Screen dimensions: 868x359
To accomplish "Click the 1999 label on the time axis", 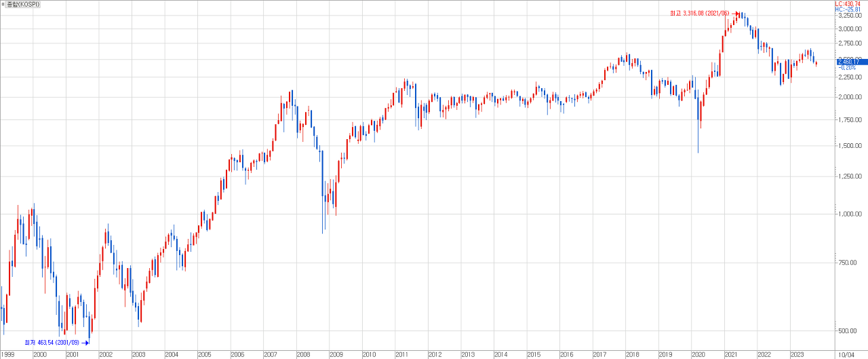I will click(x=7, y=354).
